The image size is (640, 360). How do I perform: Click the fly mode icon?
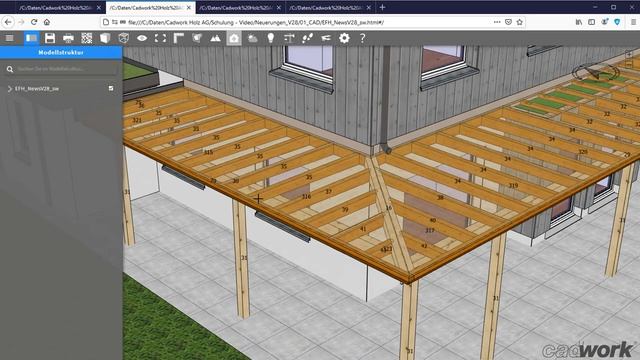coord(326,38)
